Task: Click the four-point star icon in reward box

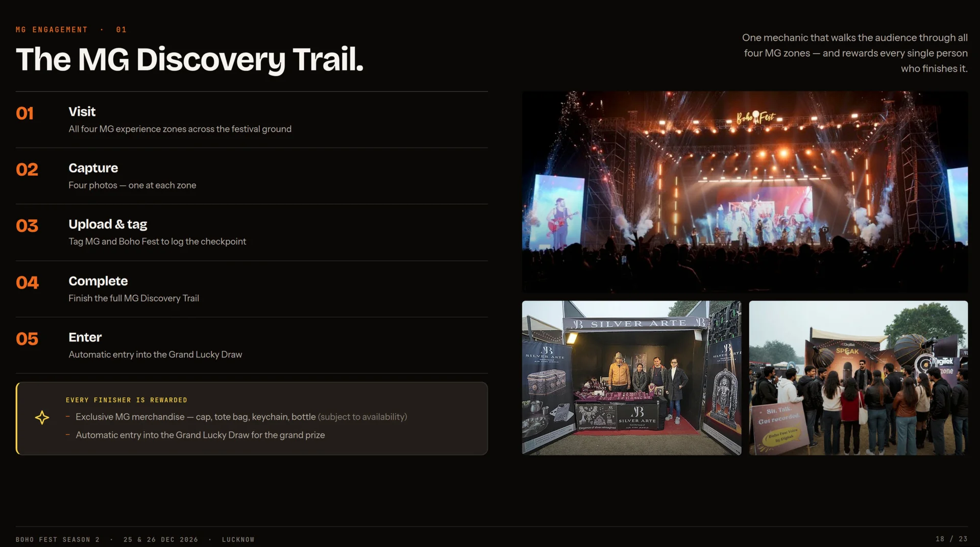Action: (42, 418)
